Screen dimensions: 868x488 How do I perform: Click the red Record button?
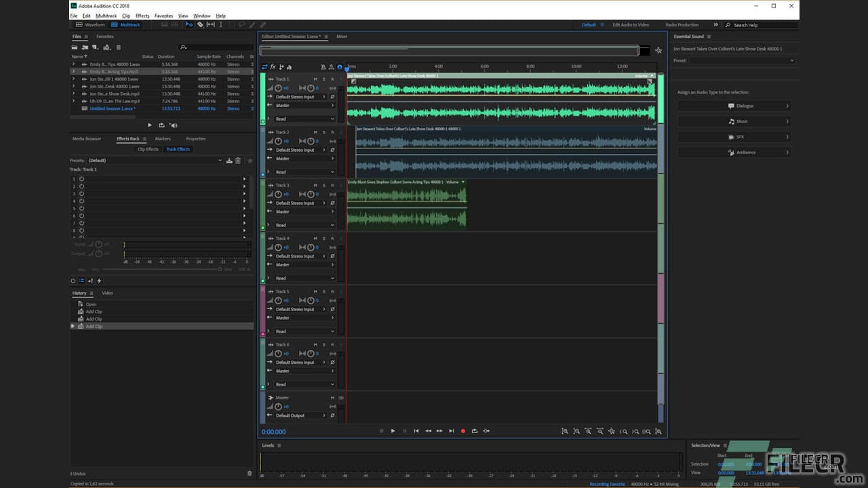coord(463,431)
